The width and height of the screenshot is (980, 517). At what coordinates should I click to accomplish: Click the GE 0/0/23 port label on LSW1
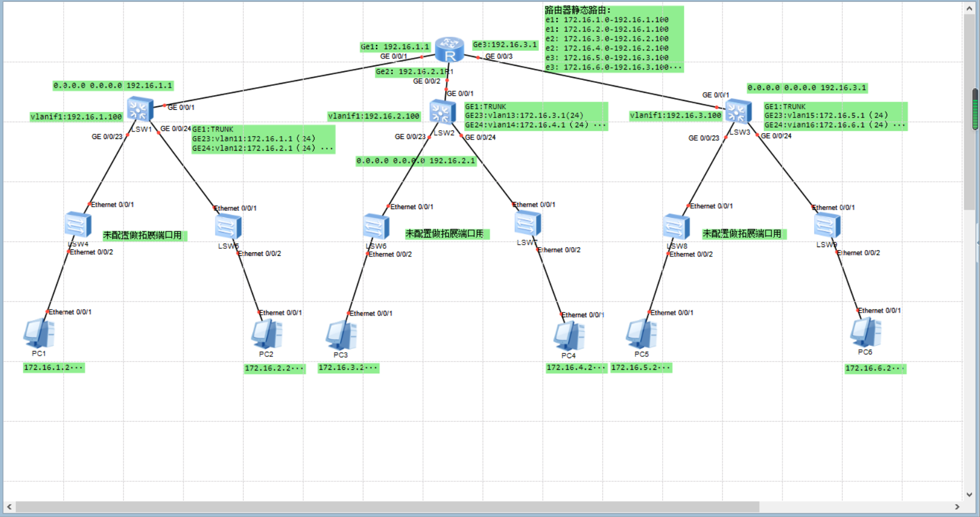(107, 137)
